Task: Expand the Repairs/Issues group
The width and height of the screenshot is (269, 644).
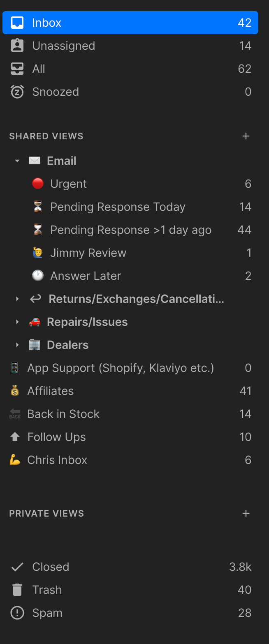Action: pos(17,322)
